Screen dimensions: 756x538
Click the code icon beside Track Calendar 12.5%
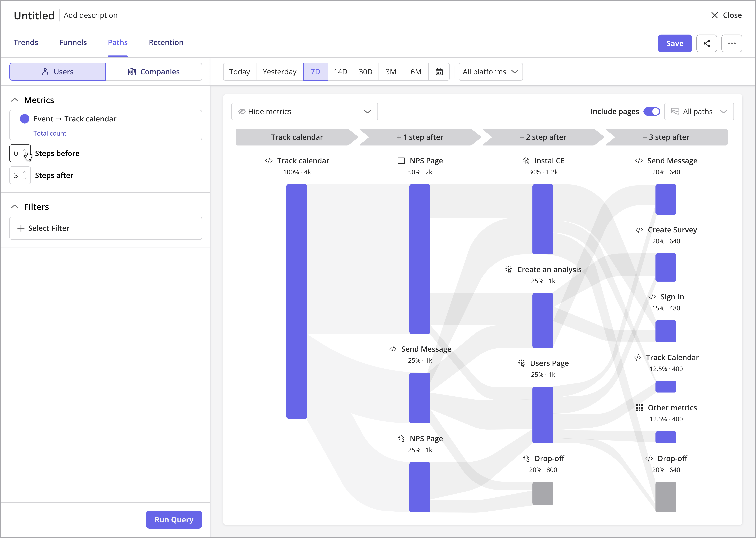coord(637,357)
